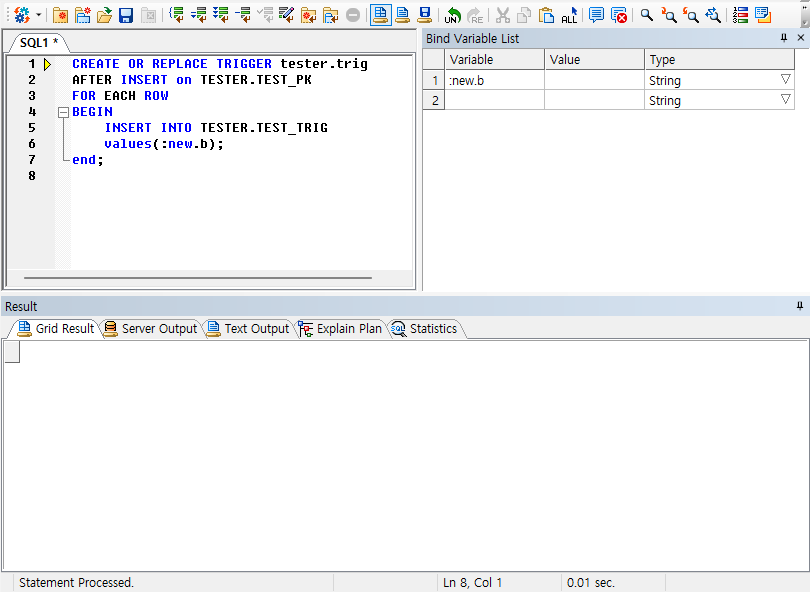Toggle the pin on the Result panel
Viewport: 810px width, 592px height.
coord(799,306)
